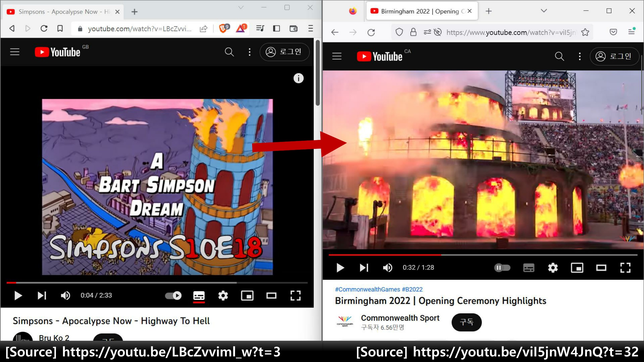Open new tab in Firefox
Image resolution: width=644 pixels, height=362 pixels.
(489, 11)
